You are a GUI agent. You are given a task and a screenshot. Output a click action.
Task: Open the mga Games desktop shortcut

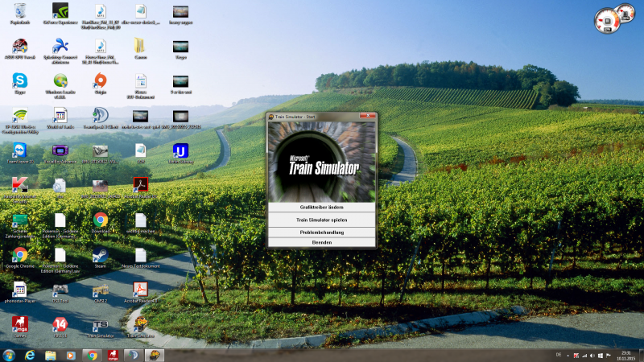coord(19,327)
